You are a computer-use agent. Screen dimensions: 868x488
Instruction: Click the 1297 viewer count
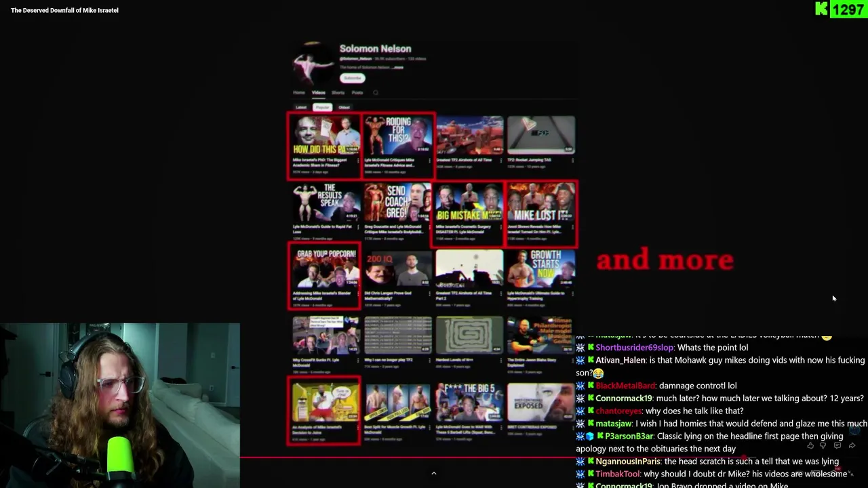tap(848, 9)
